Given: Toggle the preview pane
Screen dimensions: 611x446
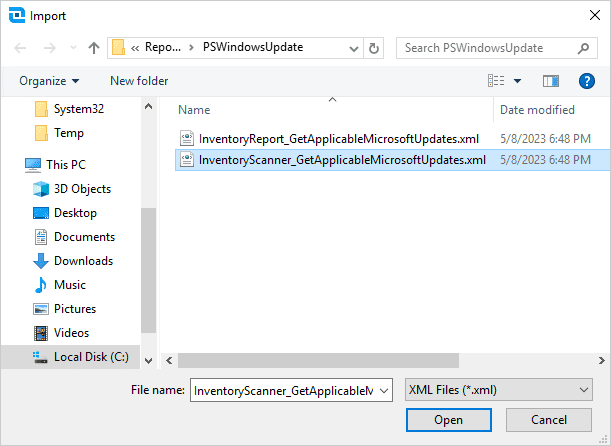Looking at the screenshot, I should (x=551, y=81).
